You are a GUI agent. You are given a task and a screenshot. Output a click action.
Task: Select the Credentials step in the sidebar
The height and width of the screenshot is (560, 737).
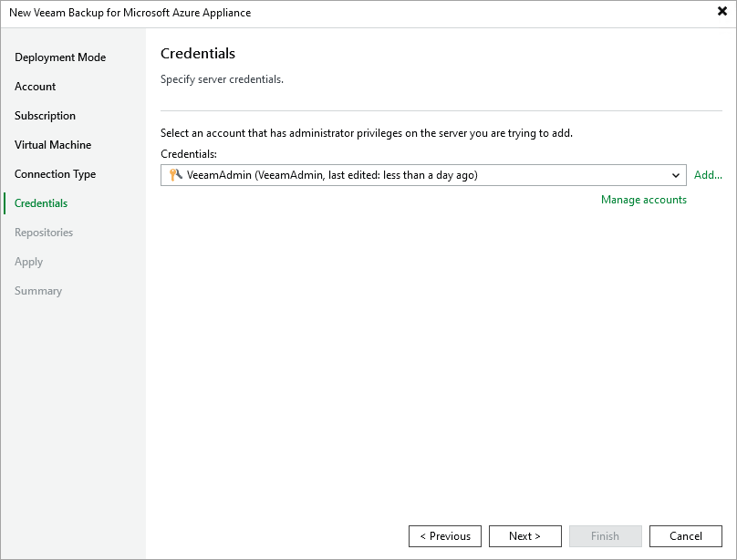(x=41, y=203)
